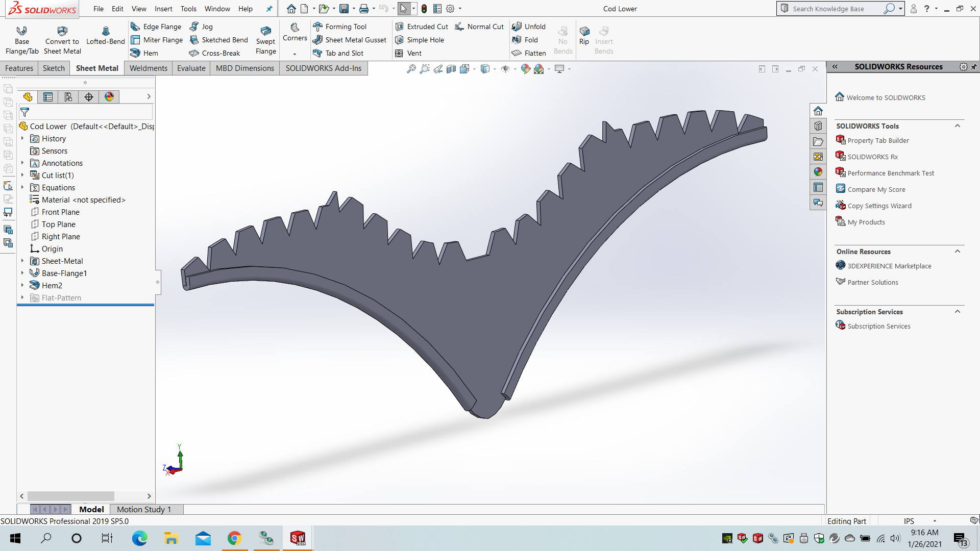This screenshot has height=551, width=980.
Task: Choose the Cross-Break tool
Action: [x=214, y=53]
